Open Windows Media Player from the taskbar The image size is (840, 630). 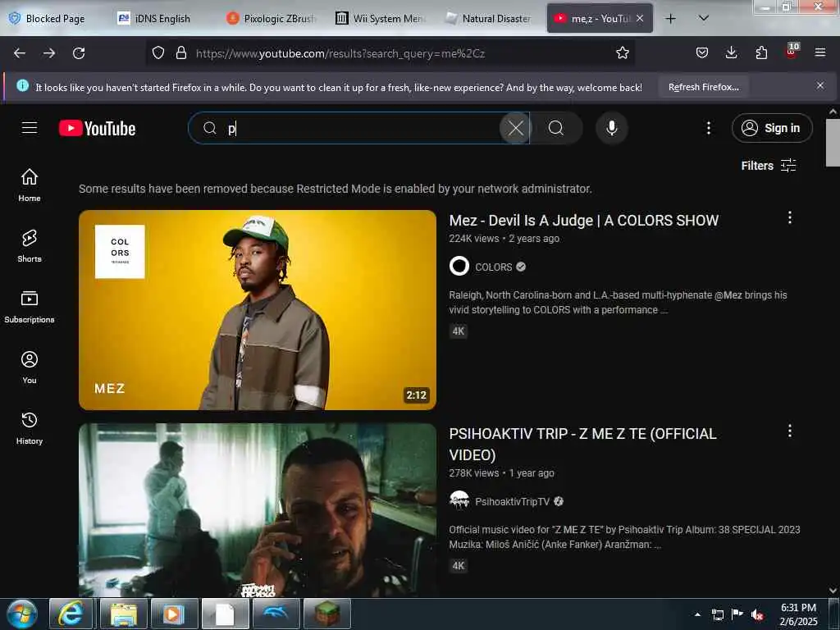[x=174, y=614]
